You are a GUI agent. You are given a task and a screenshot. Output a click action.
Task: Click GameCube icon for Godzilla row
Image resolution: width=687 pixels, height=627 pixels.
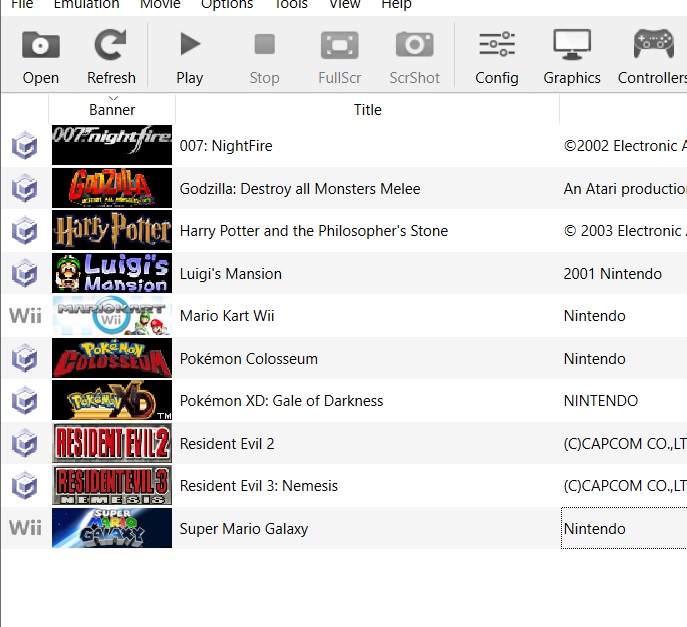pyautogui.click(x=25, y=188)
